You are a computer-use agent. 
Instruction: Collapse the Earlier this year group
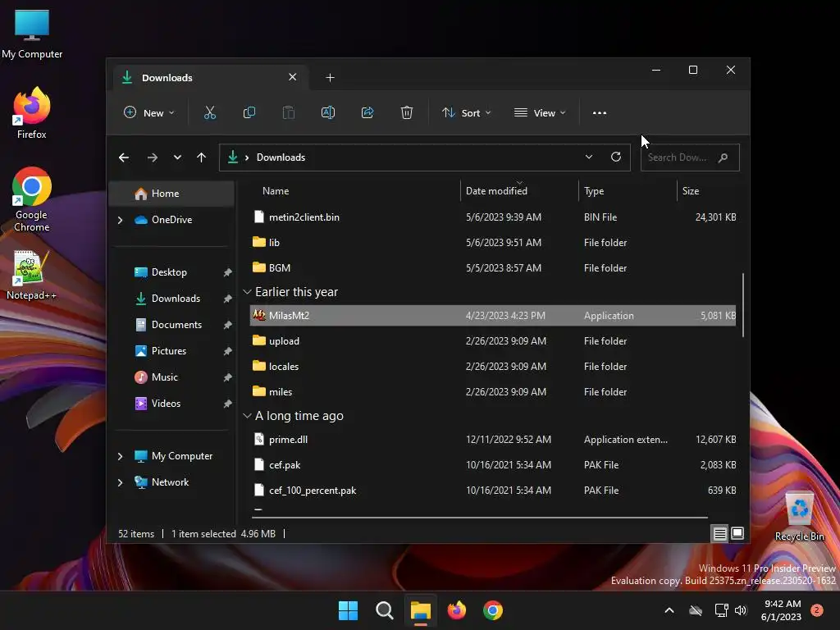[247, 292]
